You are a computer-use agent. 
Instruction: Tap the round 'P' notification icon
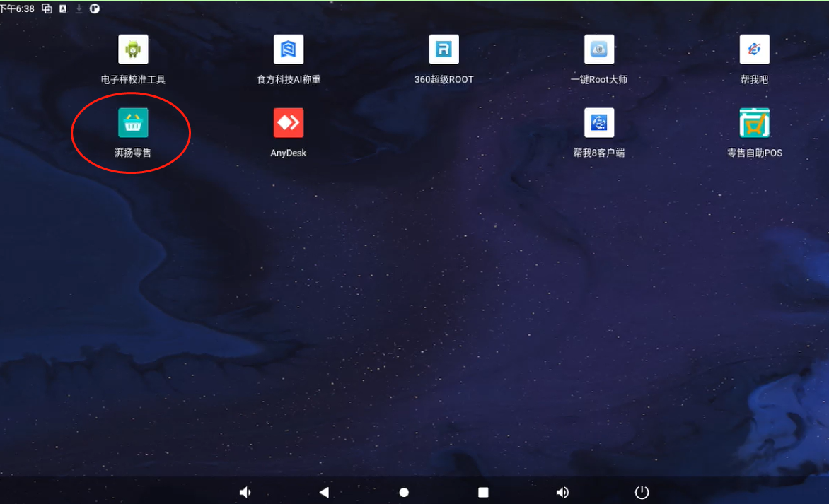coord(95,8)
